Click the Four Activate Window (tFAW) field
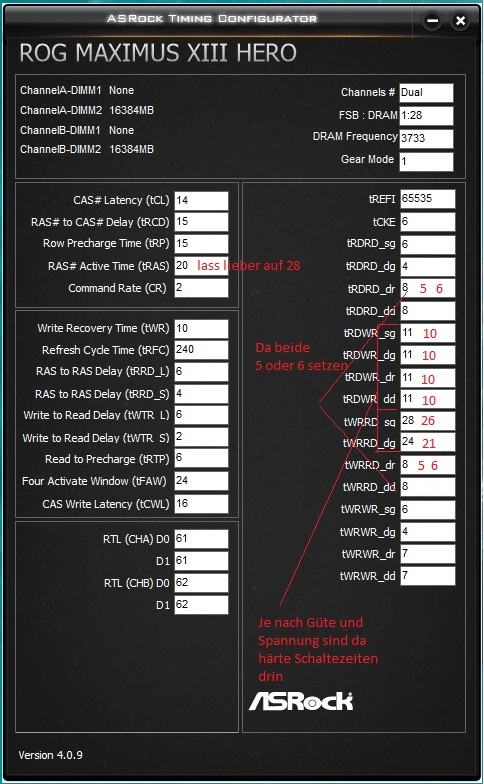Viewport: 484px width, 784px height. tap(202, 482)
